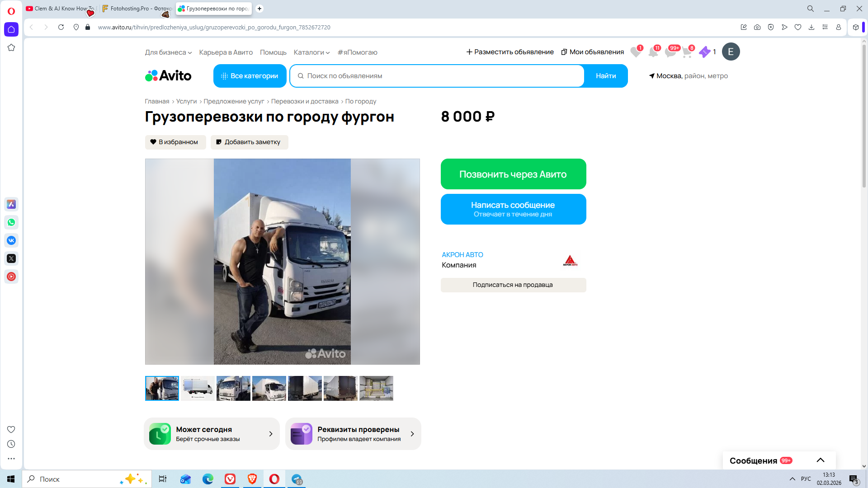Open VK in Opera sidebar
The height and width of the screenshot is (488, 868).
coord(11,240)
